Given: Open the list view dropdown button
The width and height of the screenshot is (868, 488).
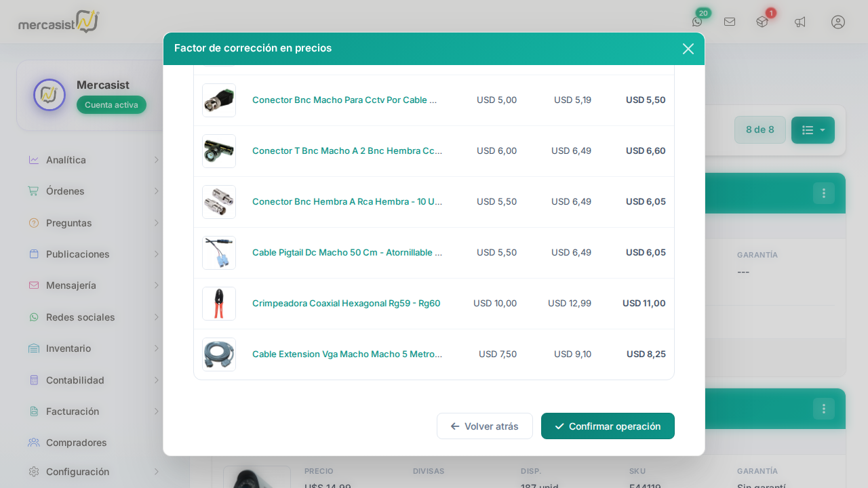Looking at the screenshot, I should coord(812,130).
